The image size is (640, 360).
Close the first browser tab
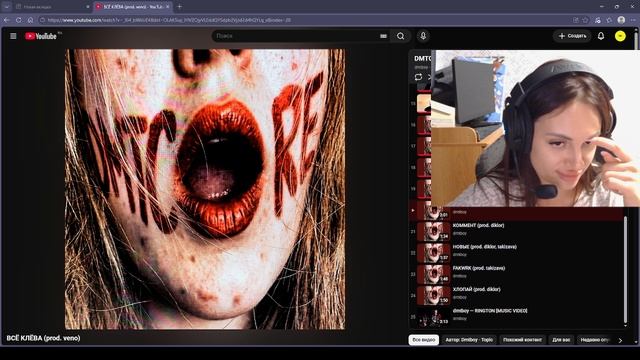point(87,7)
